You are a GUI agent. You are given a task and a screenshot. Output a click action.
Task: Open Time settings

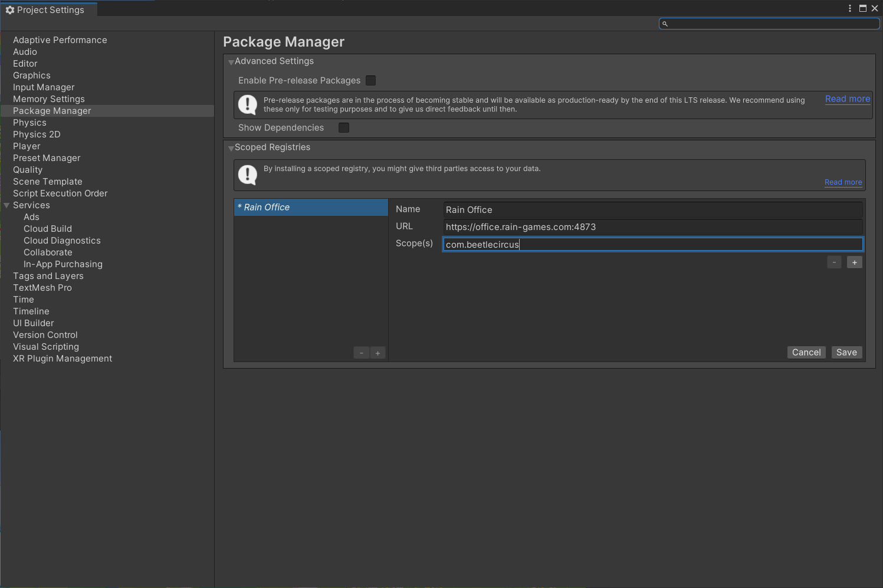(x=24, y=300)
